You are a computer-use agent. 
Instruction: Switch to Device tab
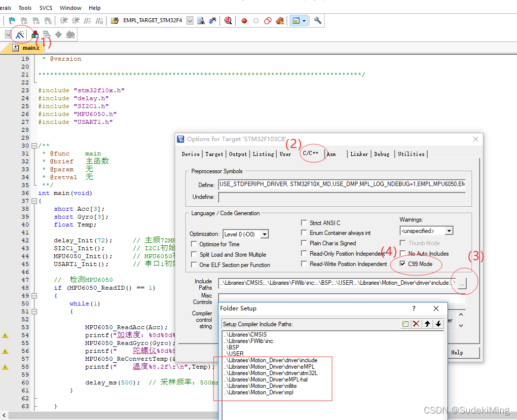[x=190, y=154]
